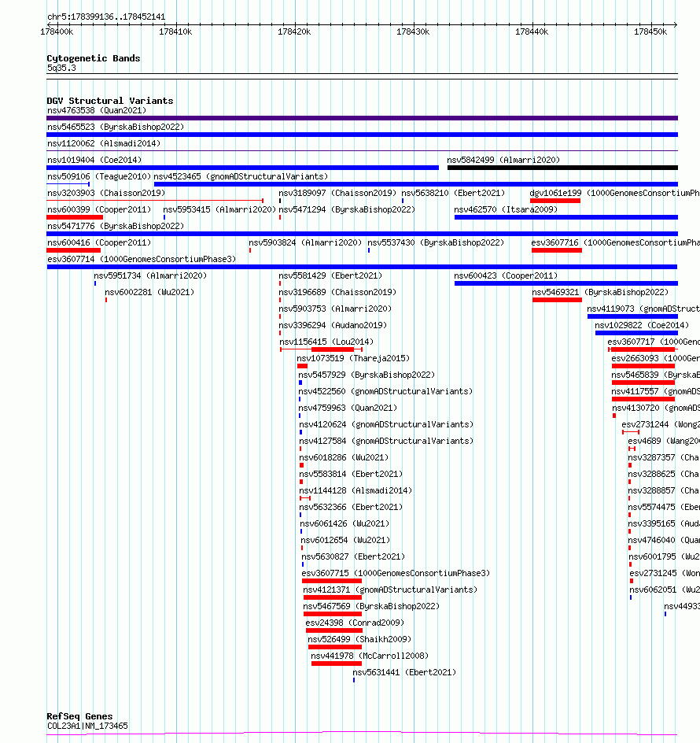Click nsv6012654 (Wu2021) label
The height and width of the screenshot is (743, 700).
click(346, 540)
